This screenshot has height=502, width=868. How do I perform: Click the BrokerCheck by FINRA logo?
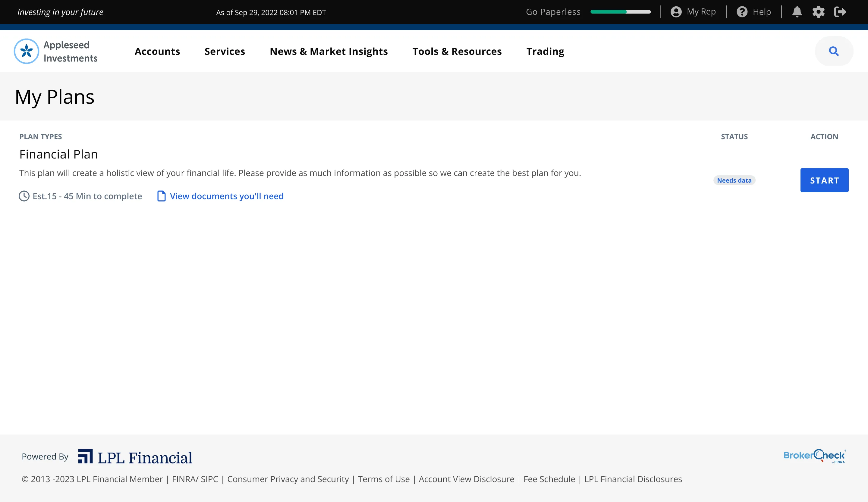815,456
